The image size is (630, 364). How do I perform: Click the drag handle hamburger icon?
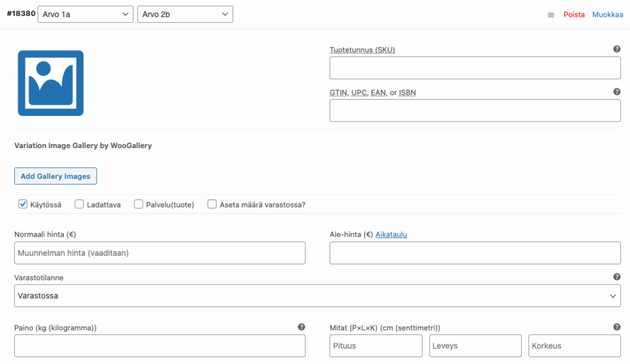click(x=551, y=15)
